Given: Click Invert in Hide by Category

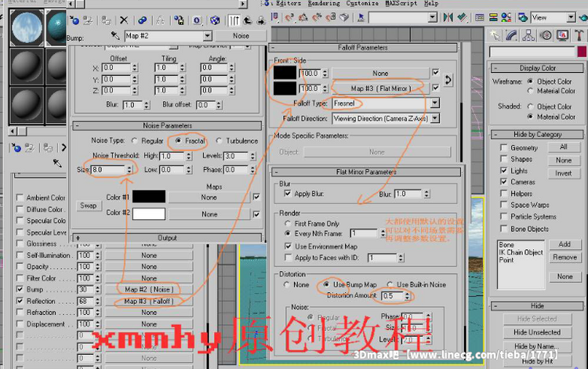Looking at the screenshot, I should (563, 173).
